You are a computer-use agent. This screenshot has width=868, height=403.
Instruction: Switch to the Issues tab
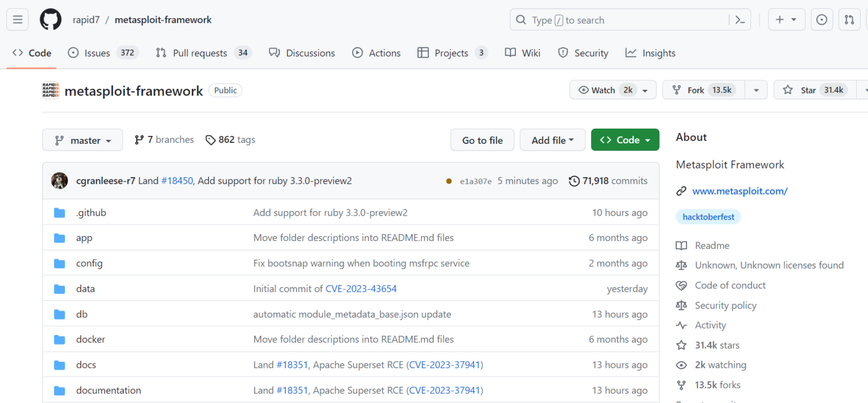point(103,53)
